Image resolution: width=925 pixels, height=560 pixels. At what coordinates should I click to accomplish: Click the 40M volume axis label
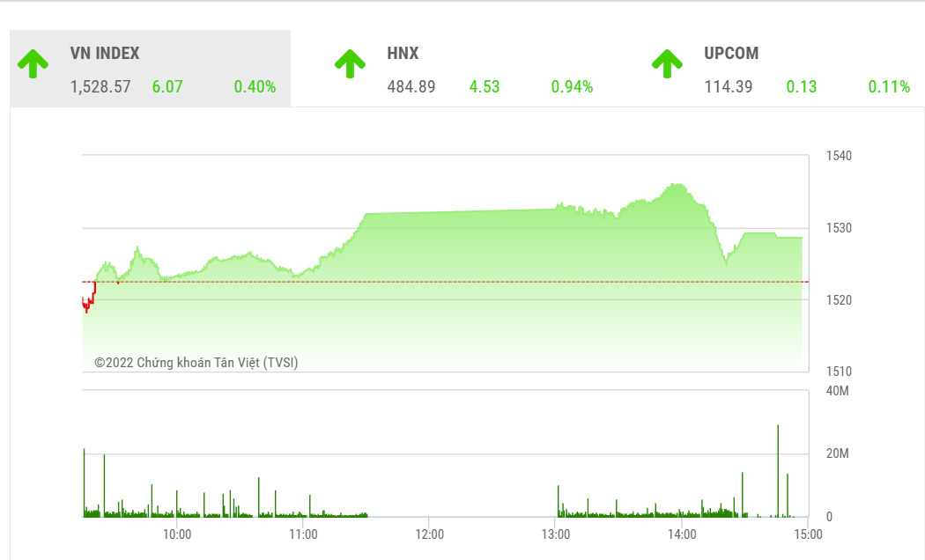(x=837, y=390)
